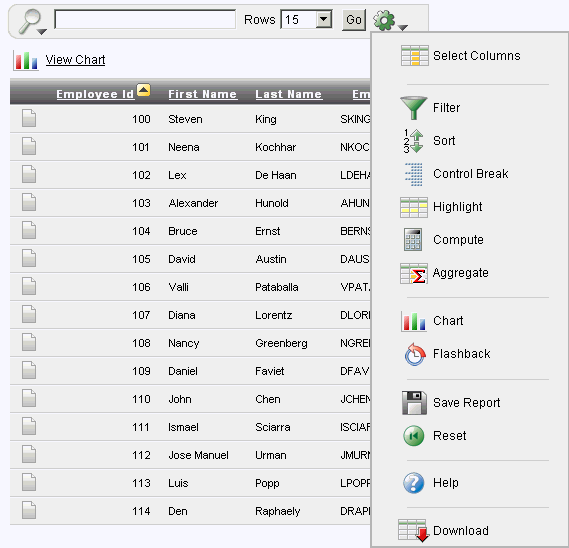Click the last name Urman cell
569x548 pixels.
(x=271, y=455)
